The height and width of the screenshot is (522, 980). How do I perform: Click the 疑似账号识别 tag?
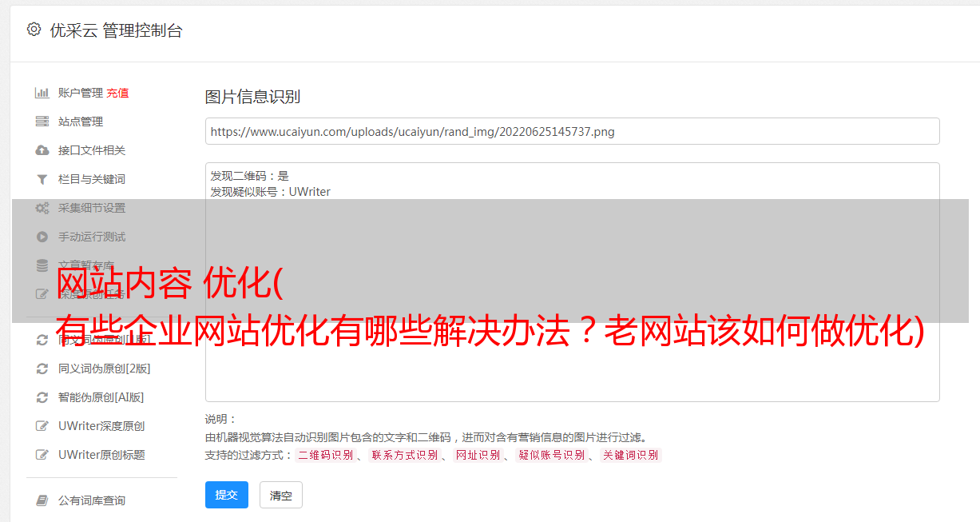click(551, 455)
